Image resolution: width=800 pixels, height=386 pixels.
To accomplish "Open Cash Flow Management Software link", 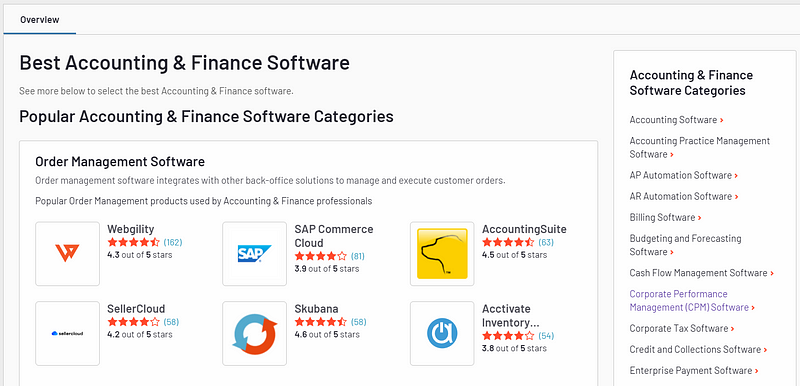I will pyautogui.click(x=702, y=273).
